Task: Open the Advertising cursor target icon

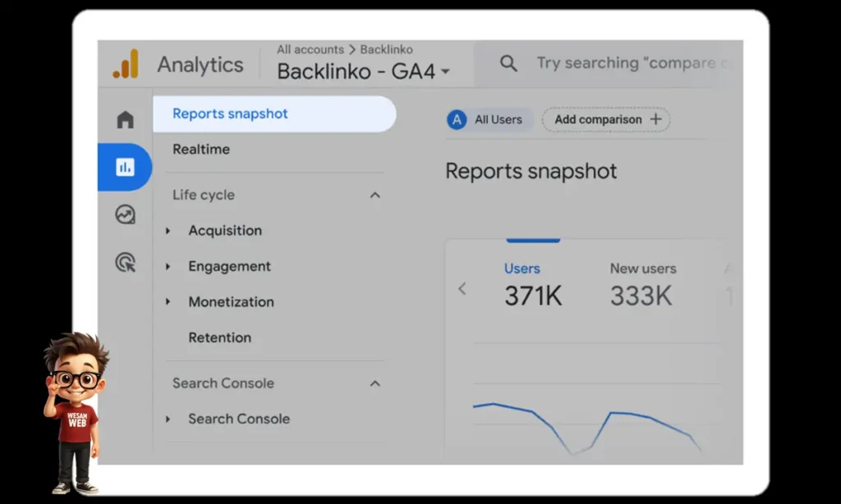Action: (x=125, y=263)
